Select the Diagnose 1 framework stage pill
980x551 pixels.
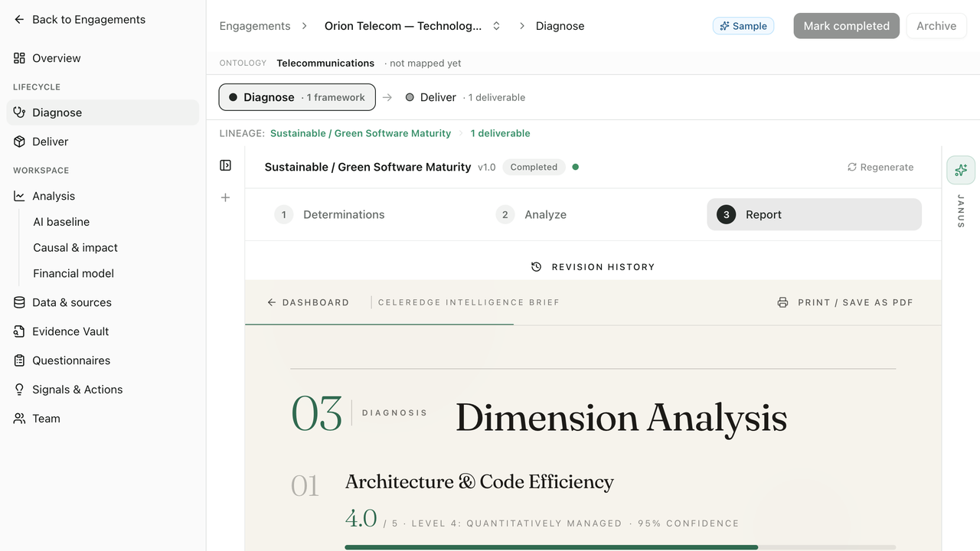coord(297,97)
